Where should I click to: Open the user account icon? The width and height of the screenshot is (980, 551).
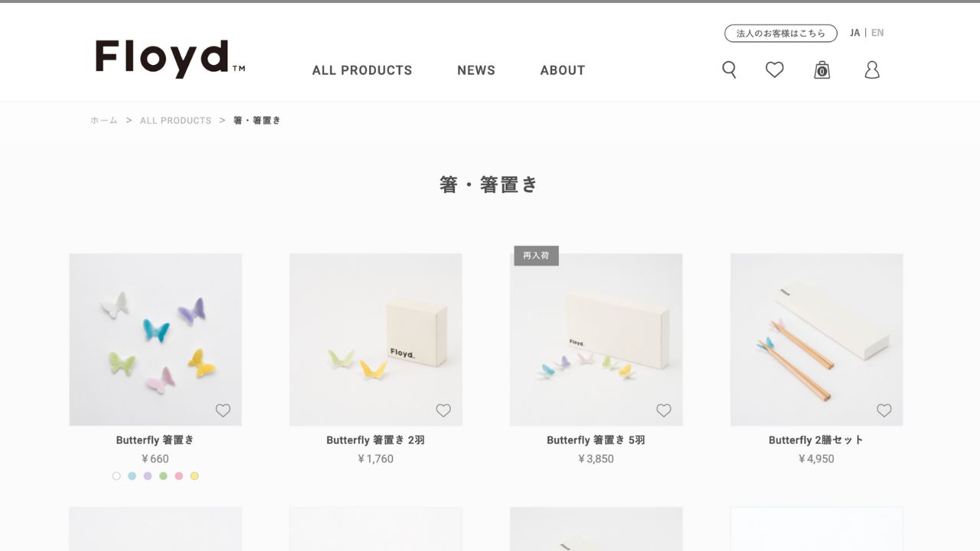coord(872,70)
